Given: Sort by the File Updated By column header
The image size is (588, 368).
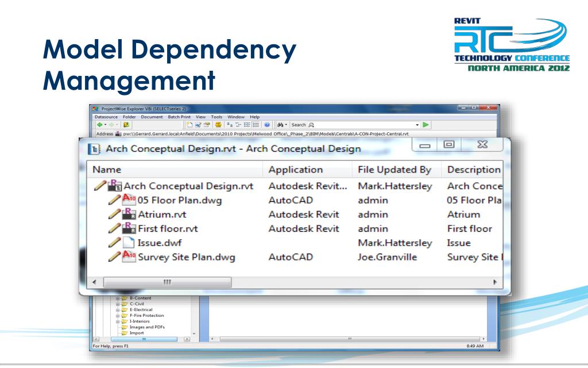Looking at the screenshot, I should click(x=397, y=170).
